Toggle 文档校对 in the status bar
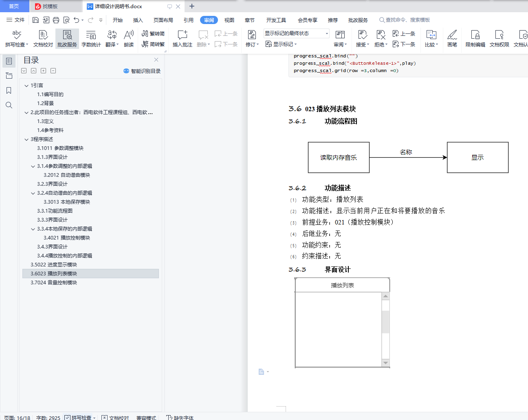Image resolution: width=528 pixels, height=420 pixels. (115, 417)
